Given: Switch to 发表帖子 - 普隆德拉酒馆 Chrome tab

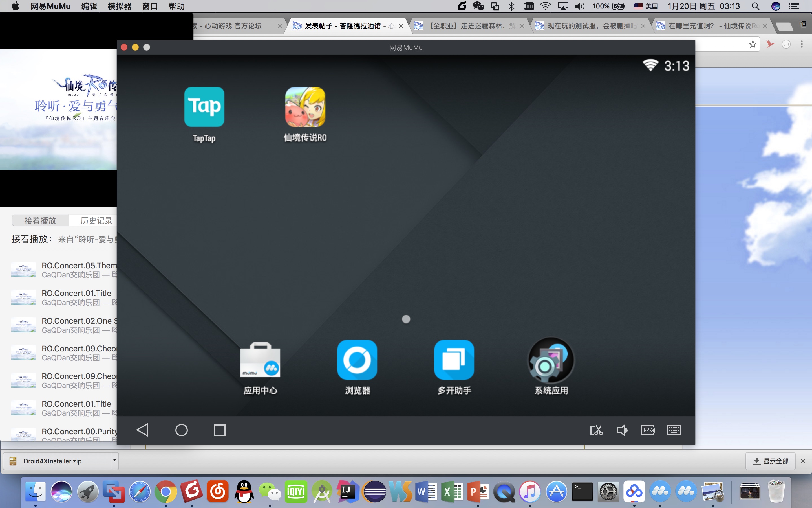Looking at the screenshot, I should tap(347, 26).
